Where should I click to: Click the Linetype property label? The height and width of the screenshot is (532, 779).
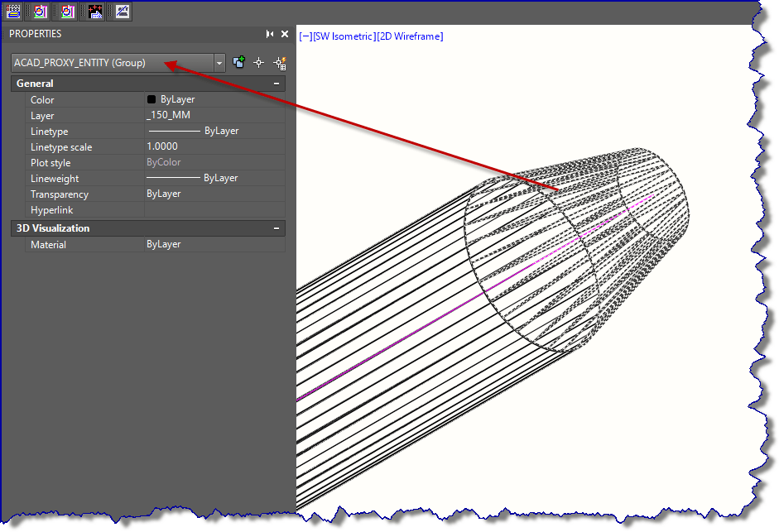coord(49,132)
